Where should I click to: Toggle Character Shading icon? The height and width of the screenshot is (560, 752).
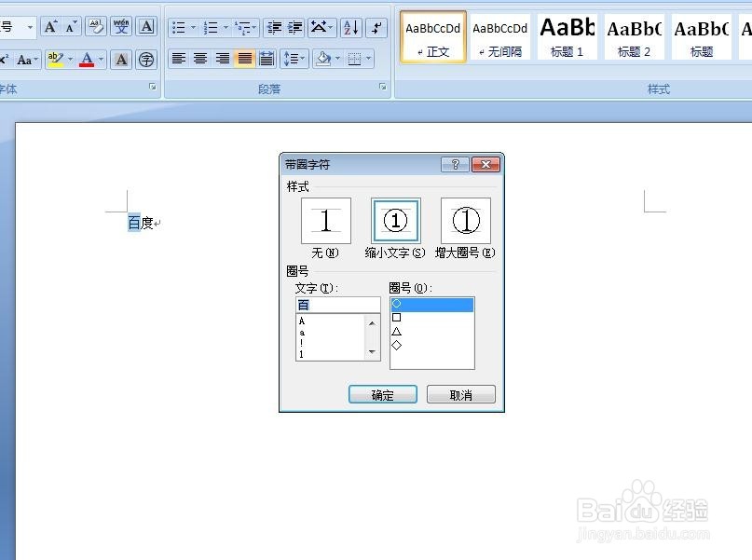121,60
